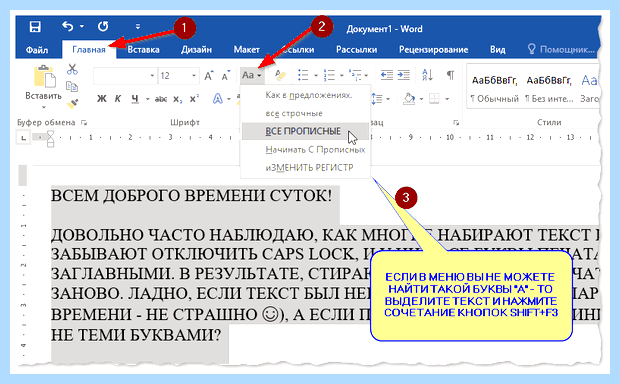Undo the last action

click(x=68, y=26)
